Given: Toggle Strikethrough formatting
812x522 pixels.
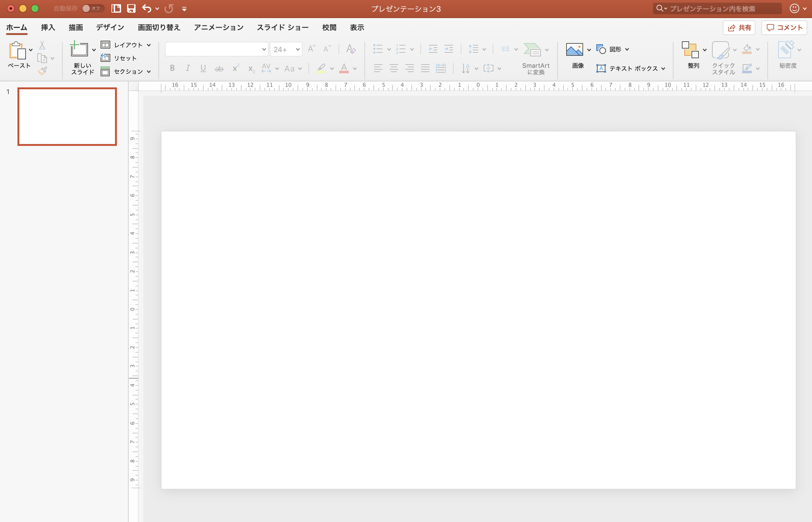Looking at the screenshot, I should 219,69.
